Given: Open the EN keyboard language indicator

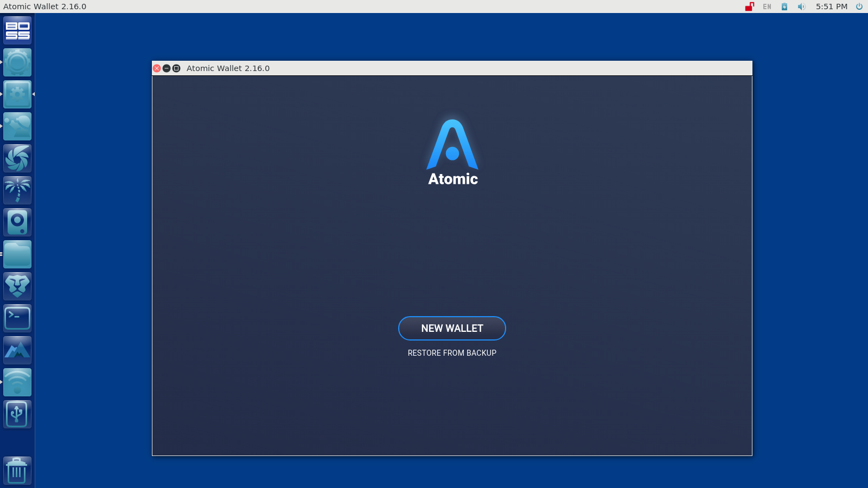Looking at the screenshot, I should tap(767, 7).
